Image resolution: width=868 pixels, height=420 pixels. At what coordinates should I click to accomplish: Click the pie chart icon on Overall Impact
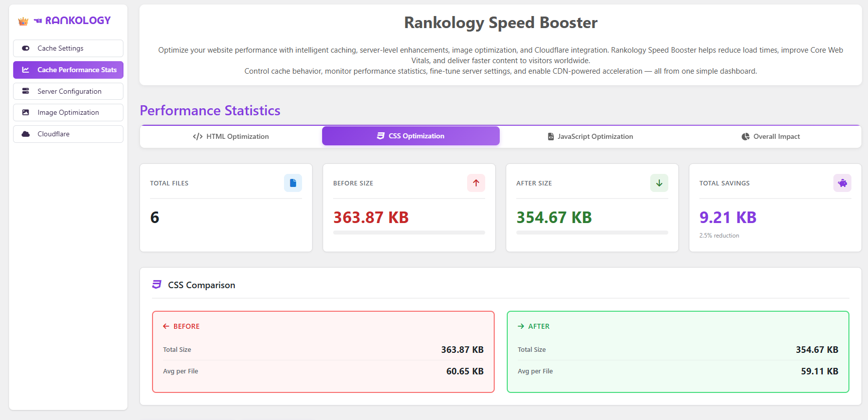pos(746,136)
